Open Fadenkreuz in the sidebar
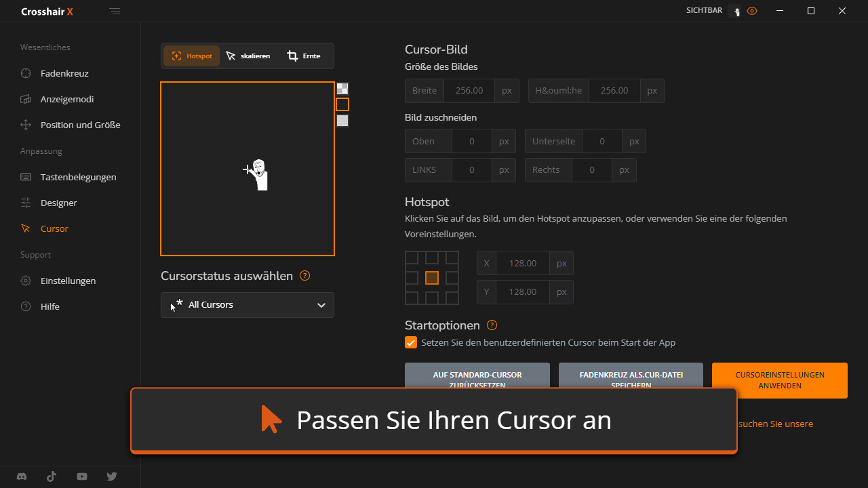Image resolution: width=868 pixels, height=488 pixels. point(64,73)
